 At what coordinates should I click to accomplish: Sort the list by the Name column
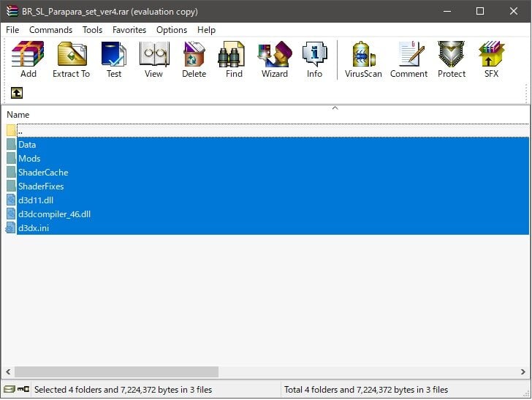pyautogui.click(x=18, y=115)
